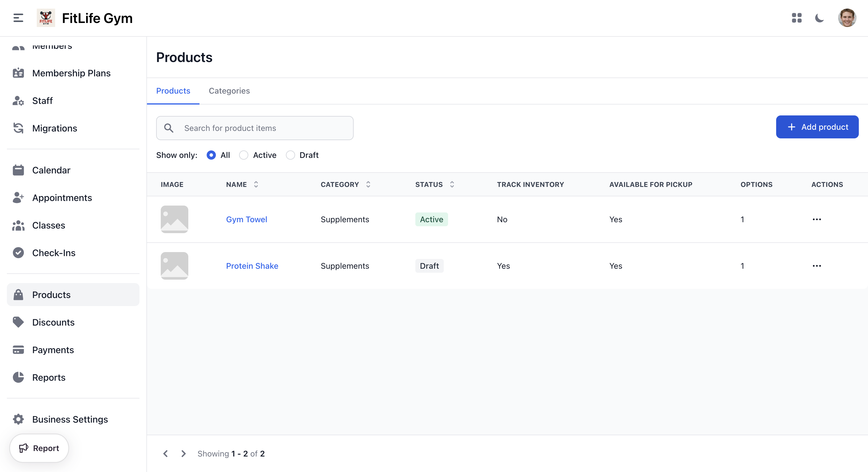The image size is (868, 472).
Task: Open the Membership Plans section
Action: pyautogui.click(x=71, y=73)
